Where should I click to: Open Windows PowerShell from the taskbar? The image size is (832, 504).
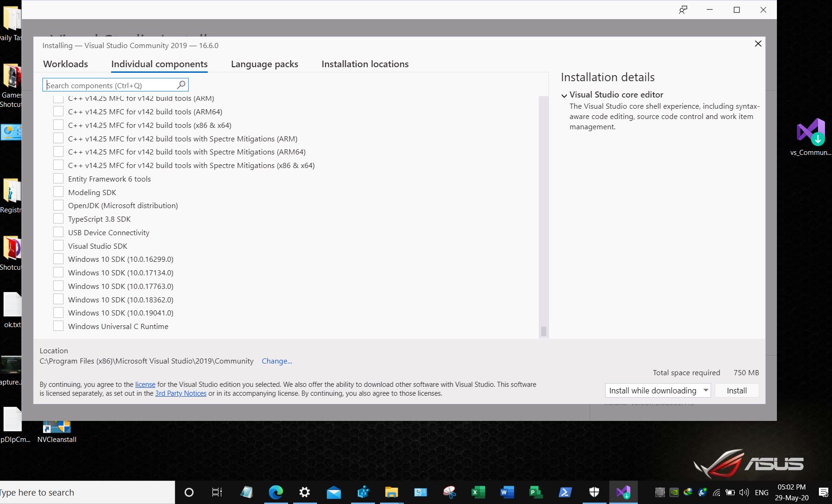(564, 492)
